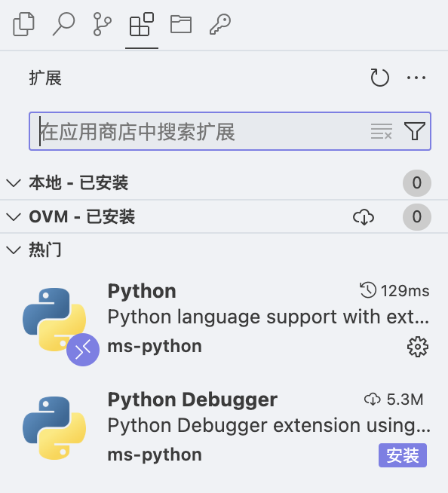Open the Explorer files view icon

[23, 24]
